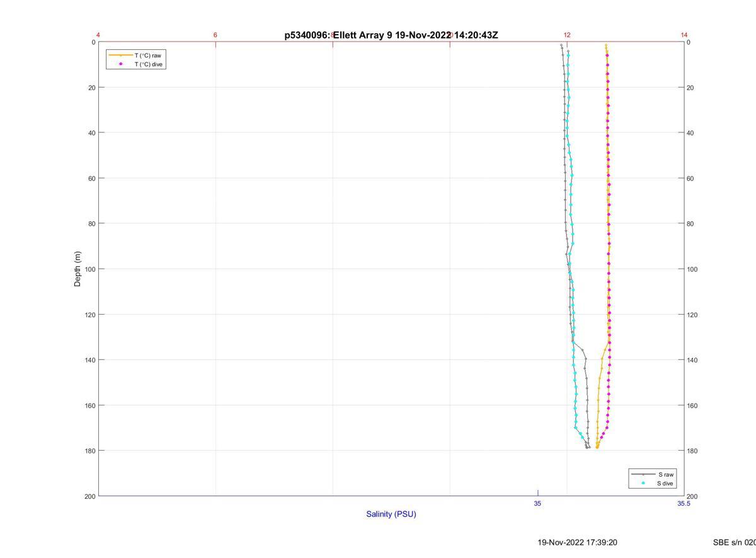Click the '180' tick on right depth axis

(693, 451)
